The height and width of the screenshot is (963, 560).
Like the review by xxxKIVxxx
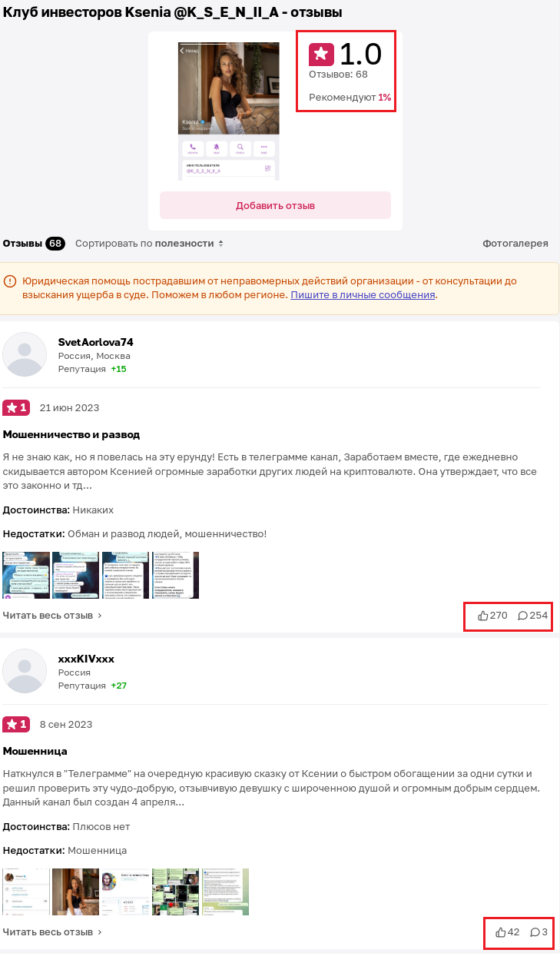tap(501, 932)
